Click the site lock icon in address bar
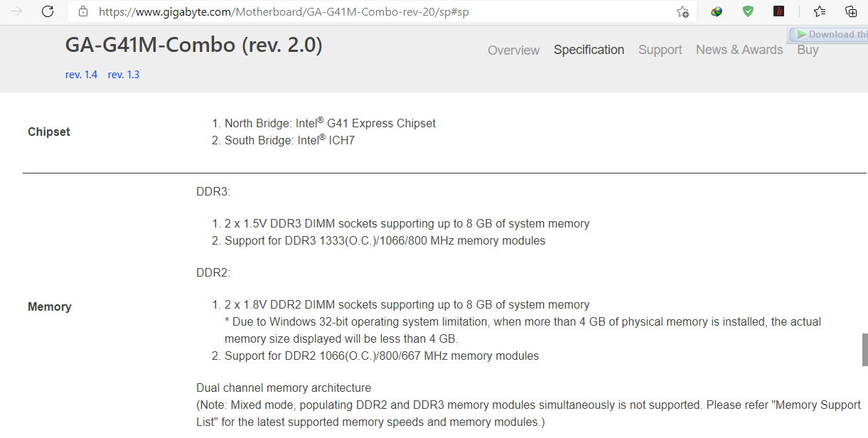This screenshot has height=438, width=868. tap(83, 11)
